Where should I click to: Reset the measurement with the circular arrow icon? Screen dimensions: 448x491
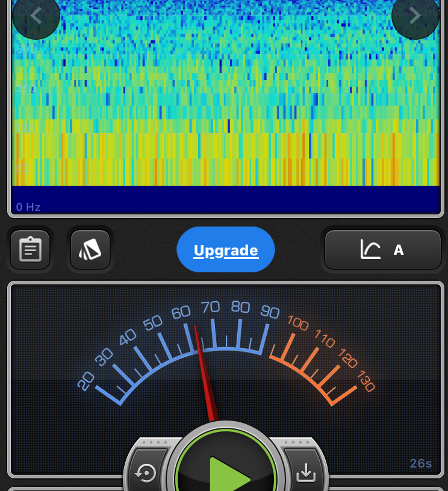(145, 473)
